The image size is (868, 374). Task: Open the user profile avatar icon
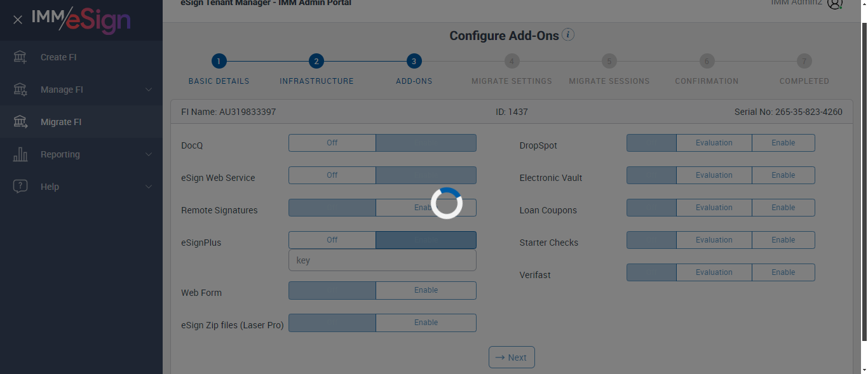(834, 3)
